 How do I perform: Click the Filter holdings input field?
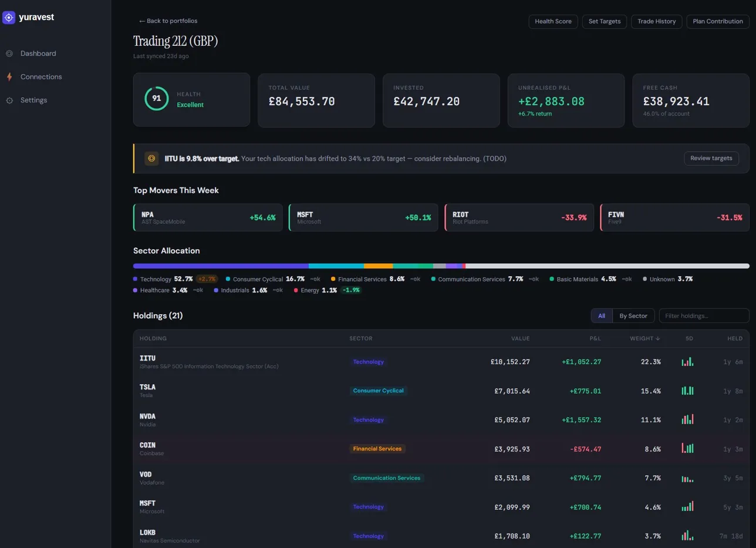point(704,315)
